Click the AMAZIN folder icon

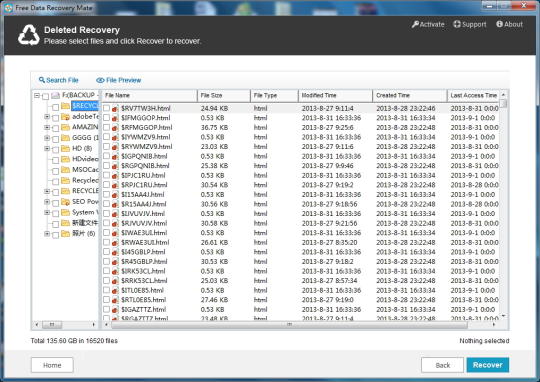[x=65, y=127]
